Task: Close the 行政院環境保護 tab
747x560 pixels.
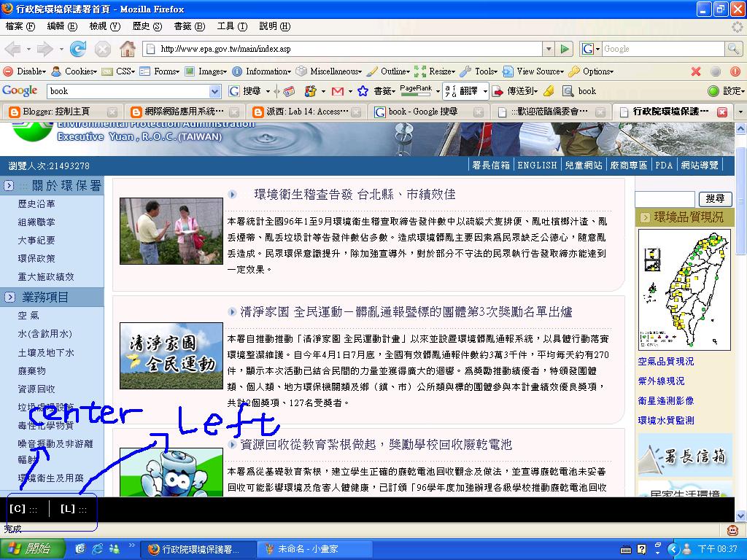Action: [x=721, y=112]
